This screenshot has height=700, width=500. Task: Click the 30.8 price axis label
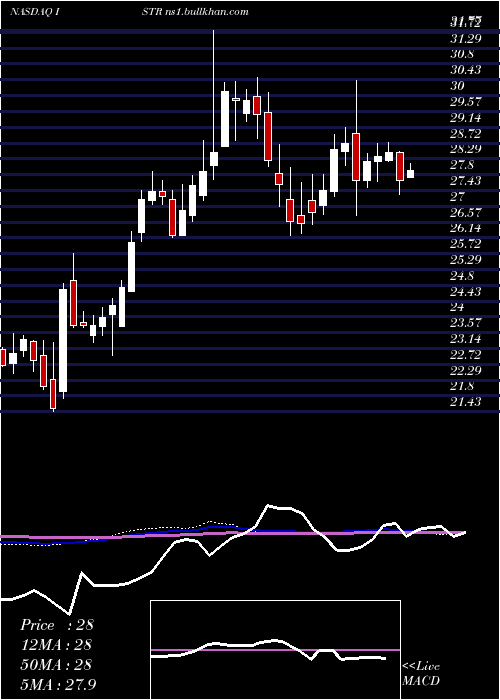(x=463, y=54)
